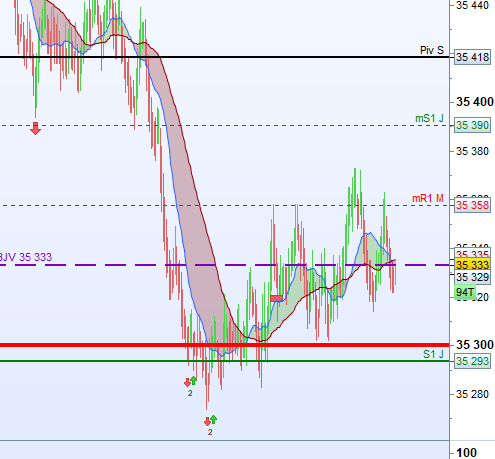Click the green 94T tick counter label
495x459 pixels.
(x=465, y=292)
